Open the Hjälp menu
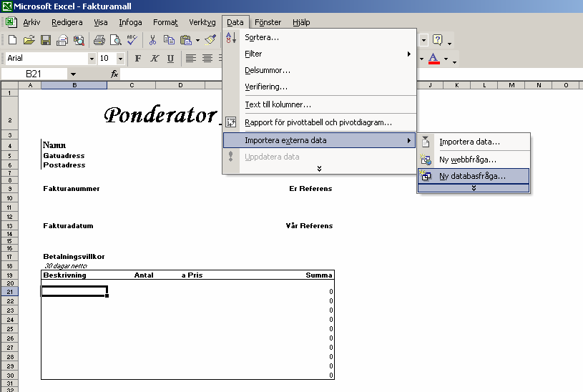This screenshot has height=392, width=583. 301,22
